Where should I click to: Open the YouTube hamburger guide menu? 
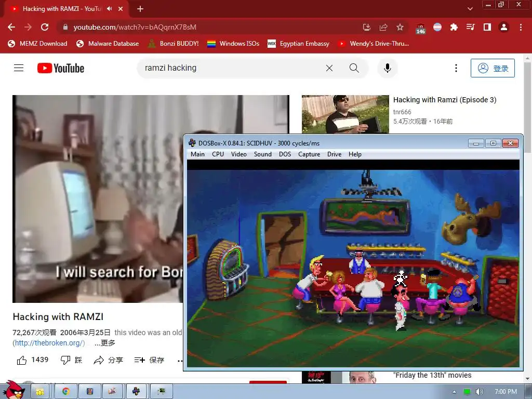click(19, 68)
